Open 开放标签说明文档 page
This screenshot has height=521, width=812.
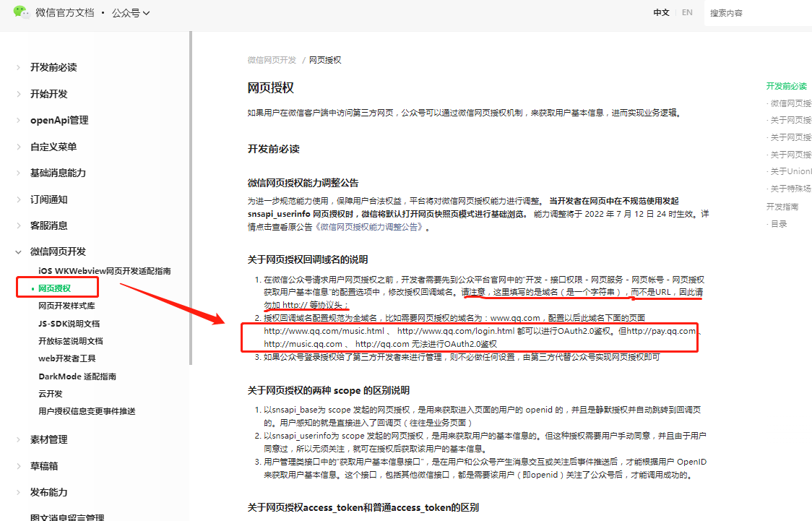70,341
